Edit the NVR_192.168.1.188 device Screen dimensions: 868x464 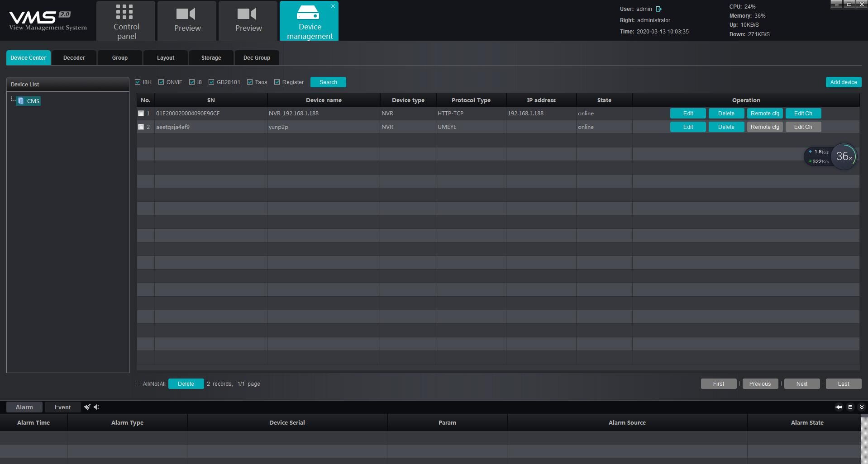tap(688, 114)
